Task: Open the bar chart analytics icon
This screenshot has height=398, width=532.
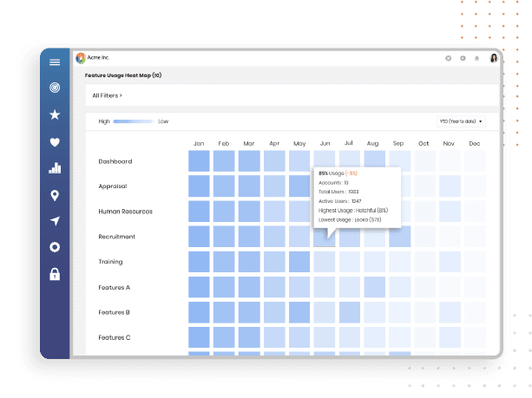Action: [x=55, y=168]
